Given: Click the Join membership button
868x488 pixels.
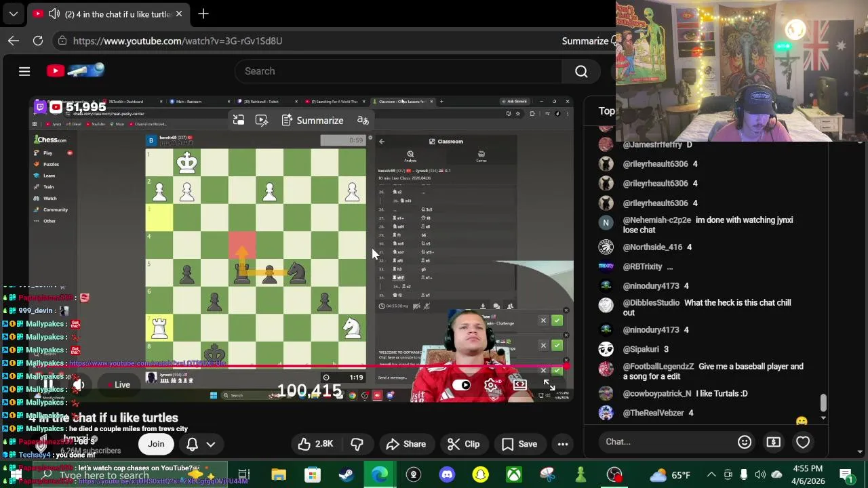Looking at the screenshot, I should 156,444.
